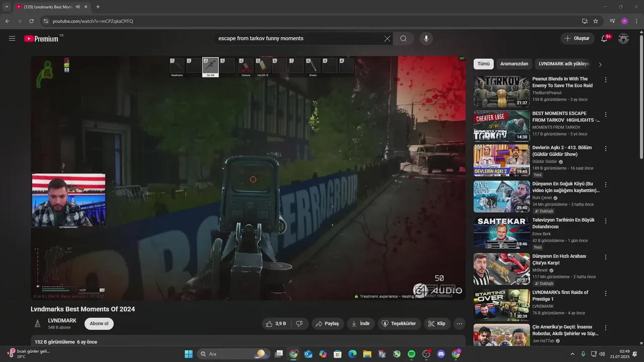Open Çin Amerika'yı Geçti video title
The width and height of the screenshot is (644, 362).
coord(566,330)
